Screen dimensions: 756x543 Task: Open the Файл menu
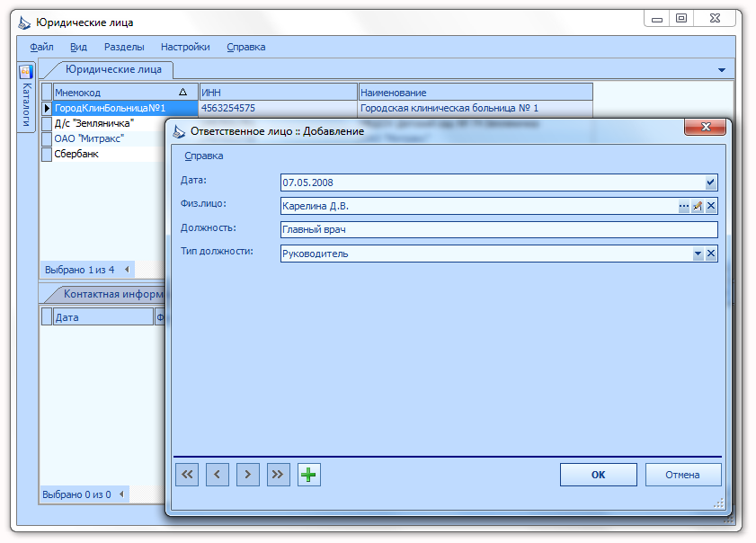[x=42, y=47]
